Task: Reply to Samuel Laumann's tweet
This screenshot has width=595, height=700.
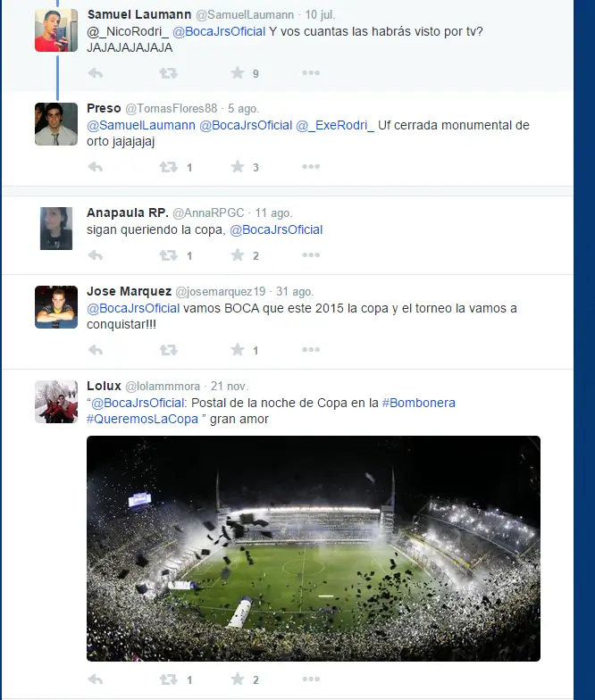Action: coord(95,73)
